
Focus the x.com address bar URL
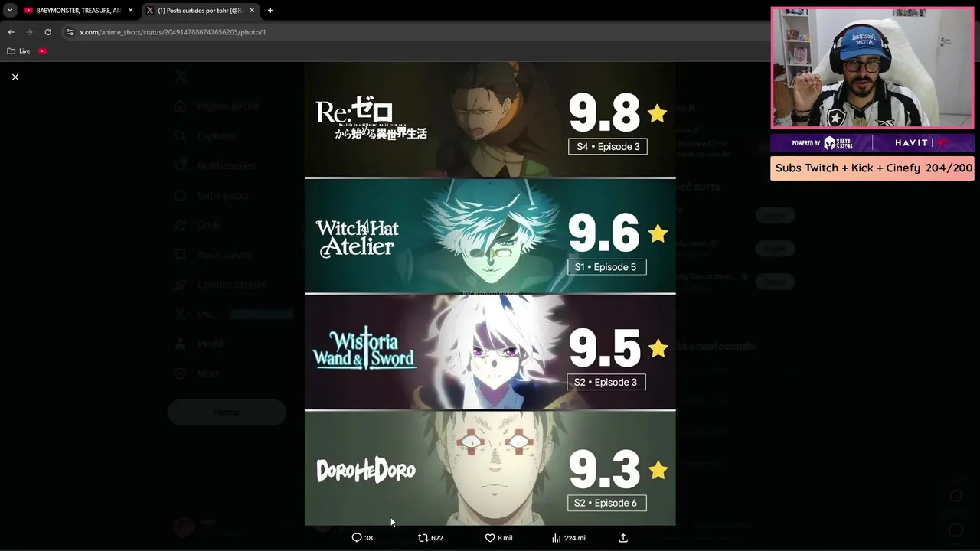point(172,32)
